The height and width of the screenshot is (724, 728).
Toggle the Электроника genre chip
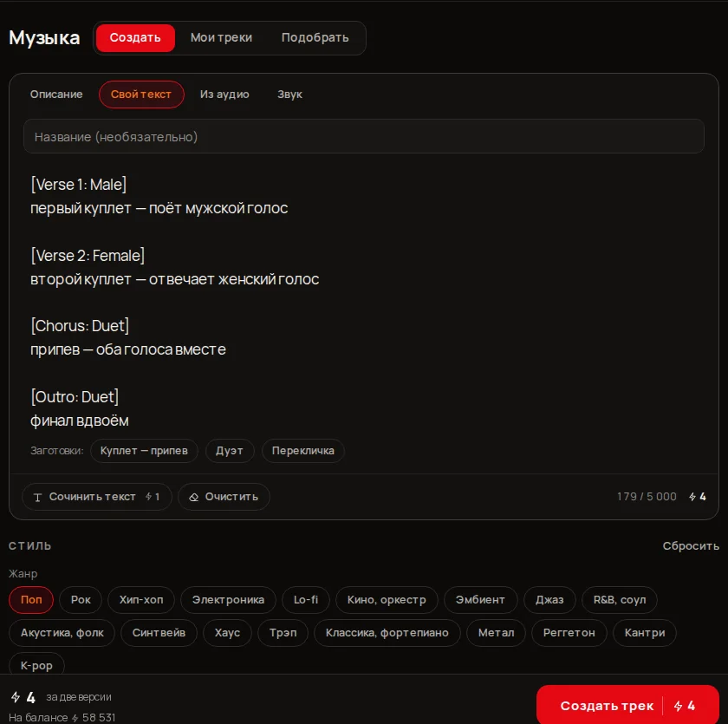click(x=228, y=599)
